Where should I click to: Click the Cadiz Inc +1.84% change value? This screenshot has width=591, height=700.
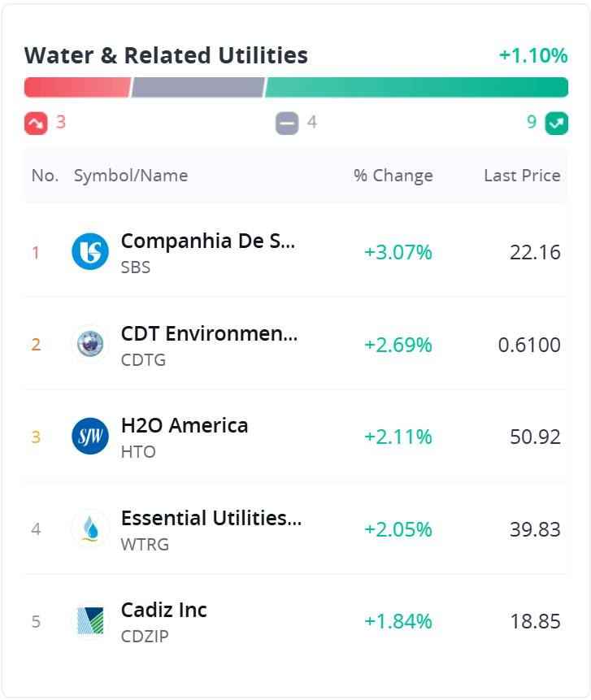[398, 622]
